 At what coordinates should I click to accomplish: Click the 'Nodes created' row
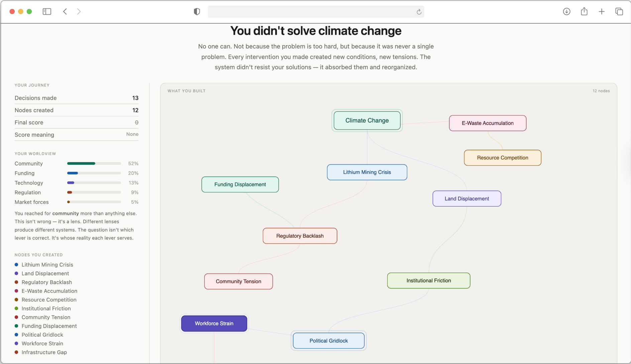[77, 110]
